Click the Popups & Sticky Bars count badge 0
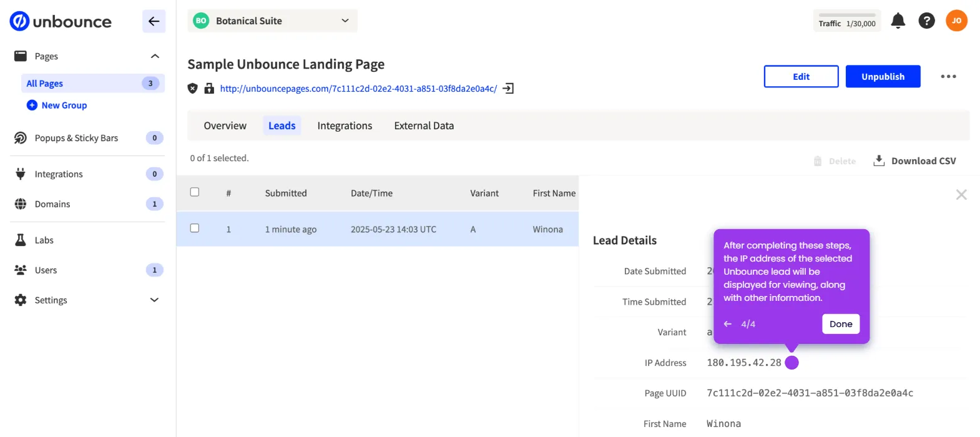Viewport: 980px width, 437px height. click(x=155, y=138)
